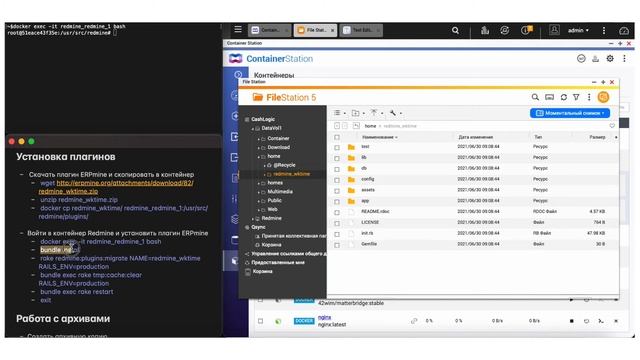This screenshot has width=640, height=360.
Task: Add current folder to favorites heart
Action: [612, 126]
